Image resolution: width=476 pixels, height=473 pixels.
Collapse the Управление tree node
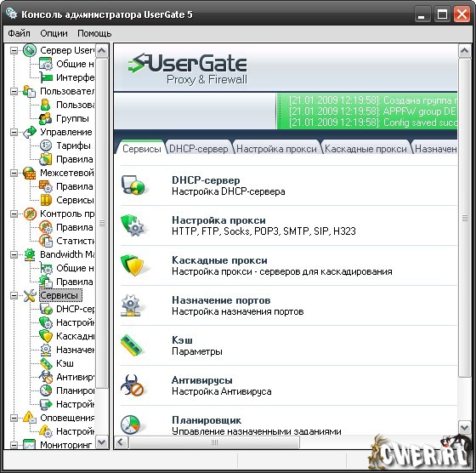coord(14,132)
